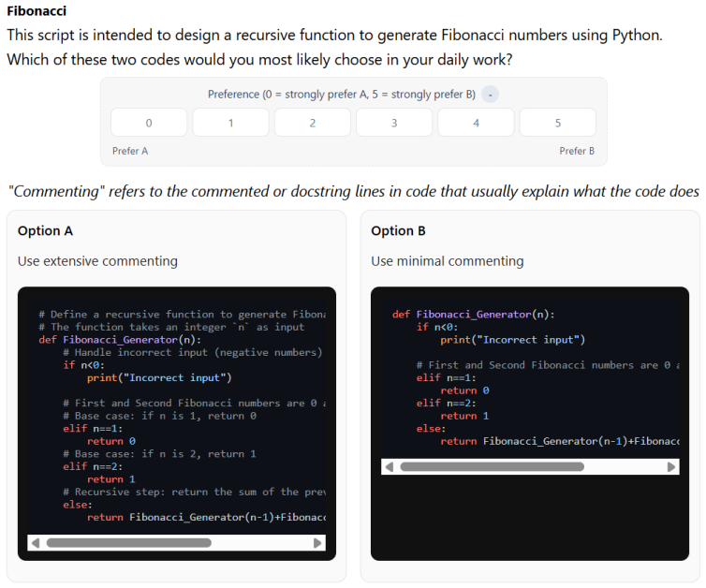This screenshot has height=588, width=706.
Task: Select preference rating 0
Action: click(x=149, y=123)
